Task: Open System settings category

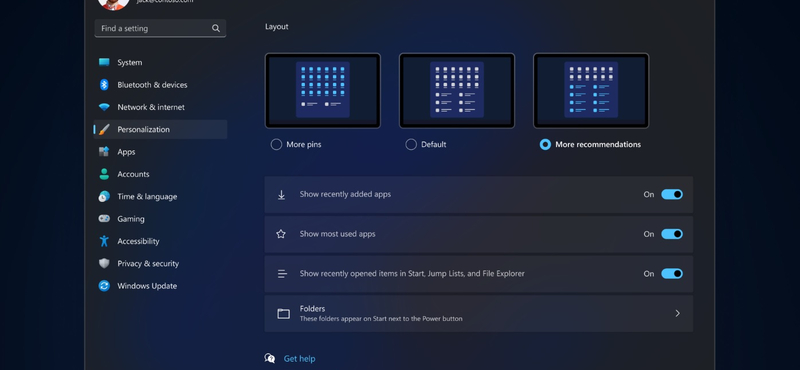Action: 130,62
